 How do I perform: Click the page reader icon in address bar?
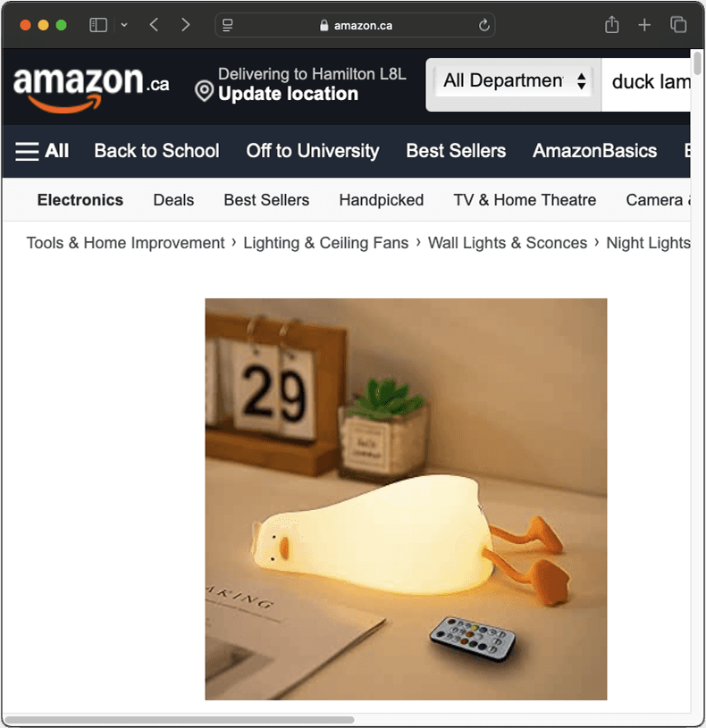[228, 25]
